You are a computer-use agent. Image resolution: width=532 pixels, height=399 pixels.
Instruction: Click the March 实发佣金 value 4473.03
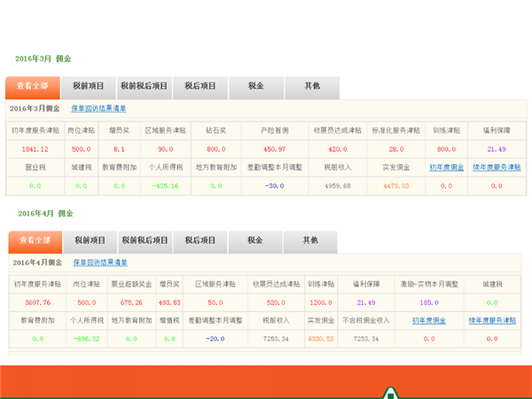(395, 186)
